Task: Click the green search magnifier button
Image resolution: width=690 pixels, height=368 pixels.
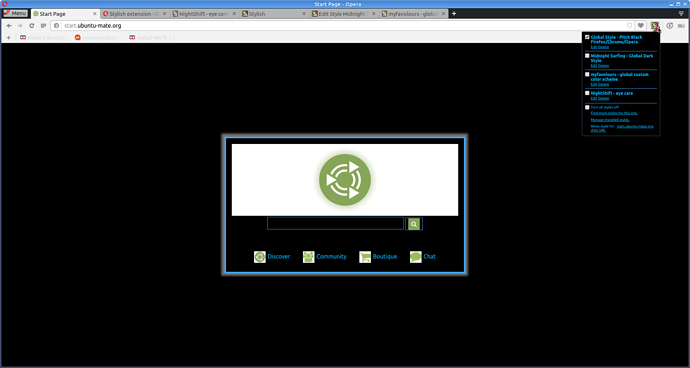Action: [x=414, y=224]
